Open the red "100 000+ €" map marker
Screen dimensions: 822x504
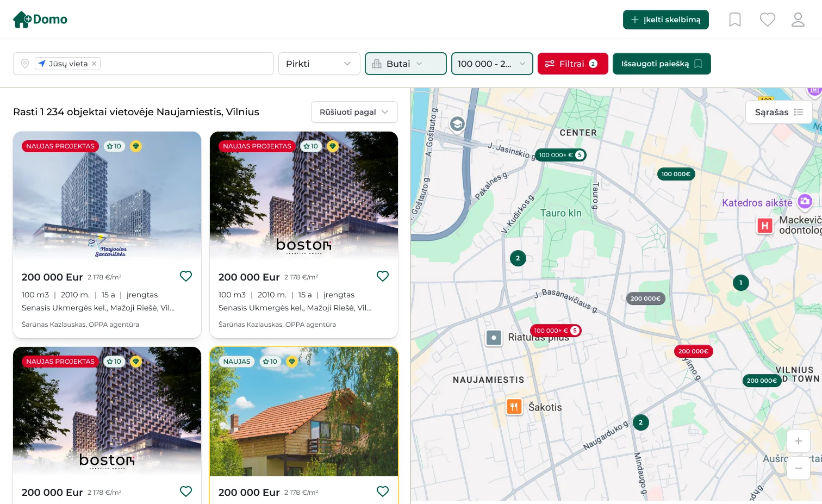tap(556, 331)
